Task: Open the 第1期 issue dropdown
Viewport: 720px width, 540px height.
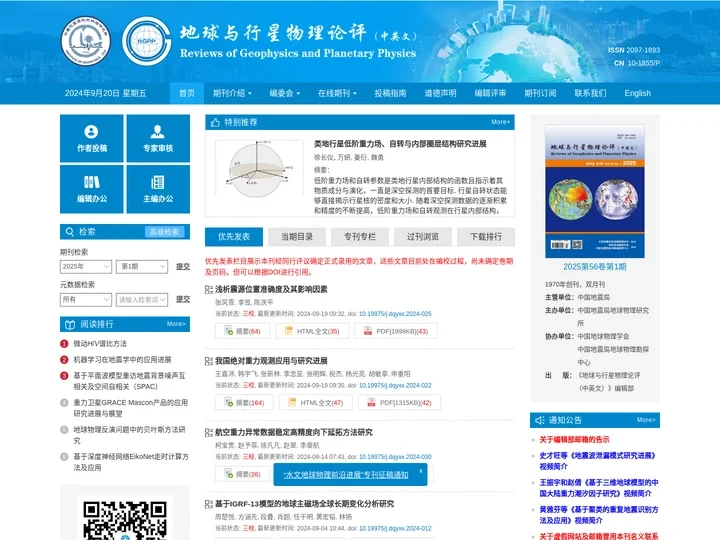Action: click(x=142, y=266)
